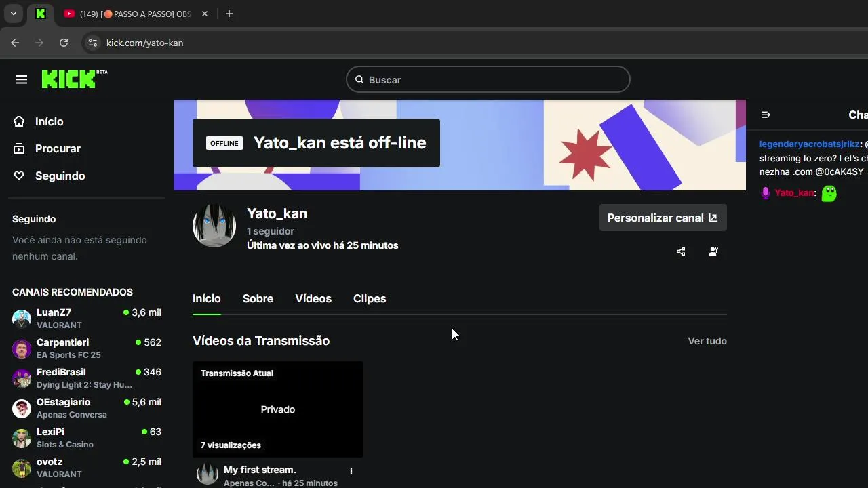Reload the page
This screenshot has height=488, width=868.
click(x=64, y=43)
